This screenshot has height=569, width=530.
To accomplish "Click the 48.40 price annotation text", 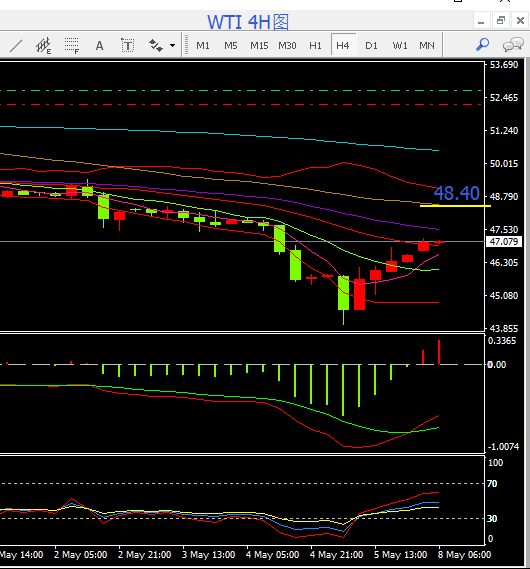I will (457, 193).
